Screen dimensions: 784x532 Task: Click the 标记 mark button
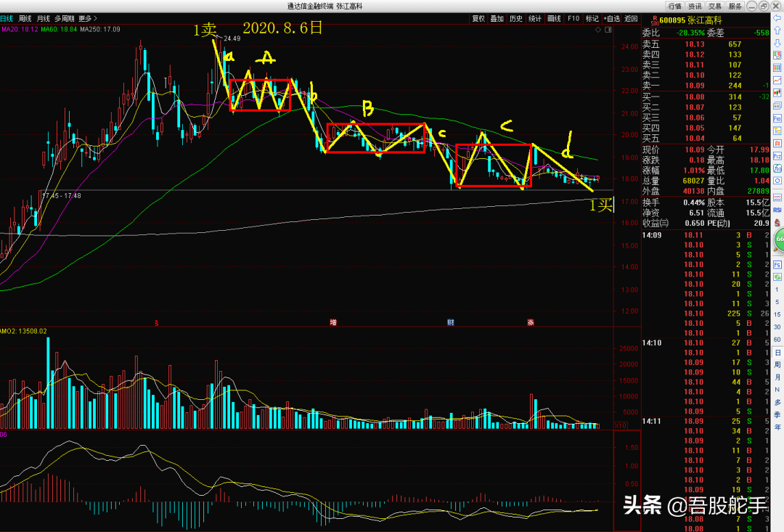[592, 18]
